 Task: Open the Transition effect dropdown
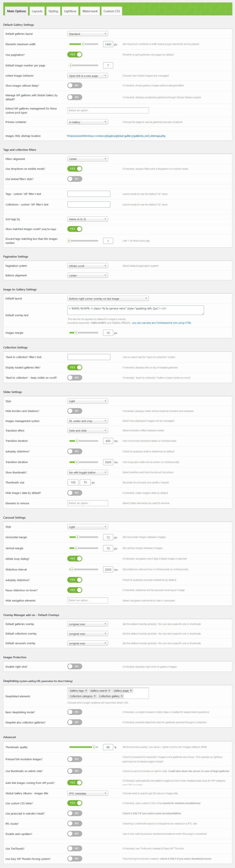88,431
